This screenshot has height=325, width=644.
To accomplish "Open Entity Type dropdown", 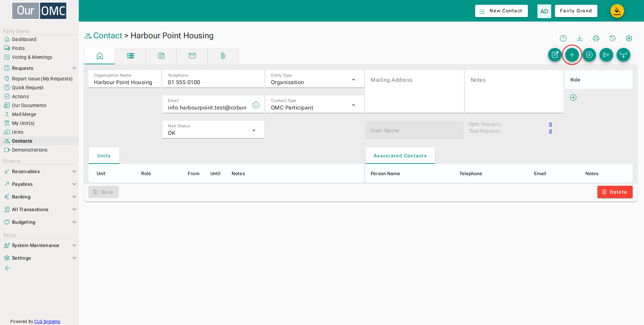I will click(314, 79).
